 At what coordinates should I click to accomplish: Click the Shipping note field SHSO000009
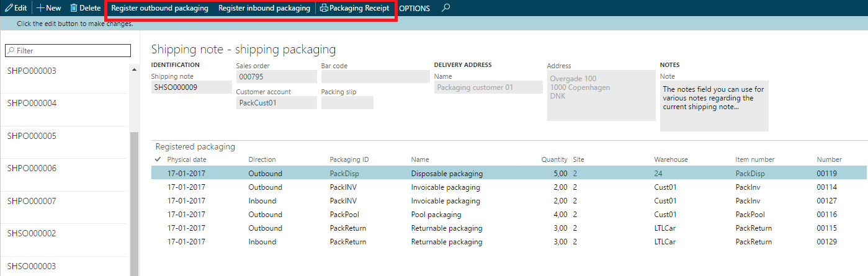[191, 87]
